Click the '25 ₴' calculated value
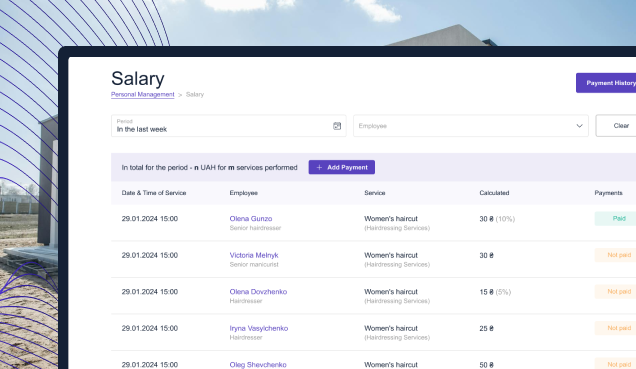Screen dimensions: 636x369 coord(486,328)
